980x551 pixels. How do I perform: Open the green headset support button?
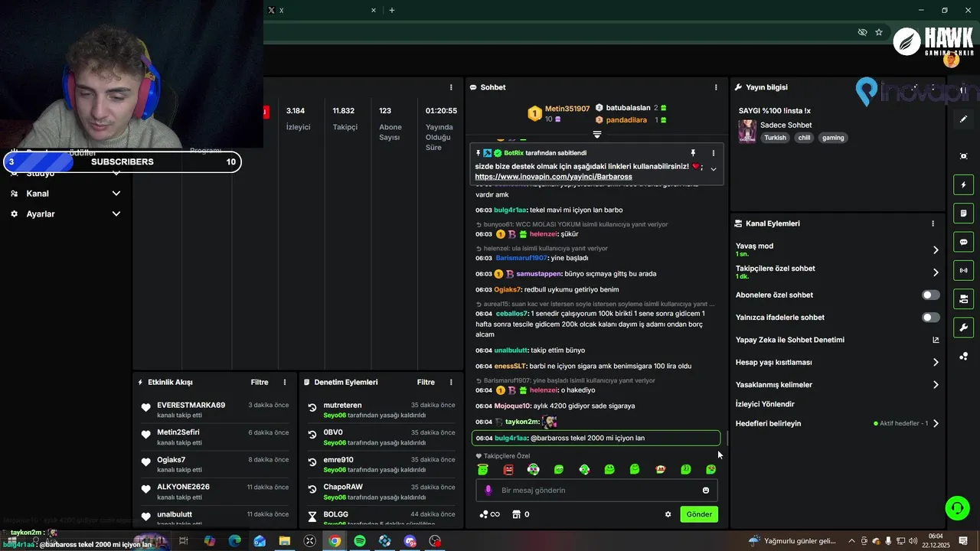(956, 508)
